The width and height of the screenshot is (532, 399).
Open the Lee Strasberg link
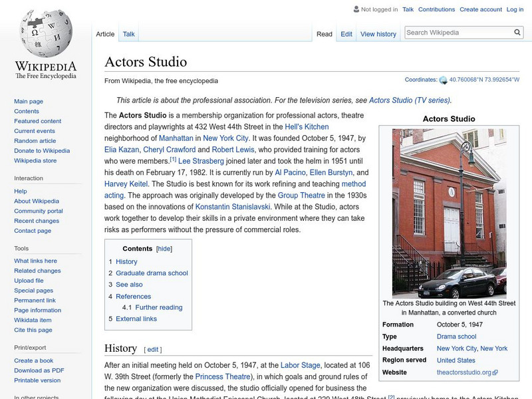[x=201, y=161]
